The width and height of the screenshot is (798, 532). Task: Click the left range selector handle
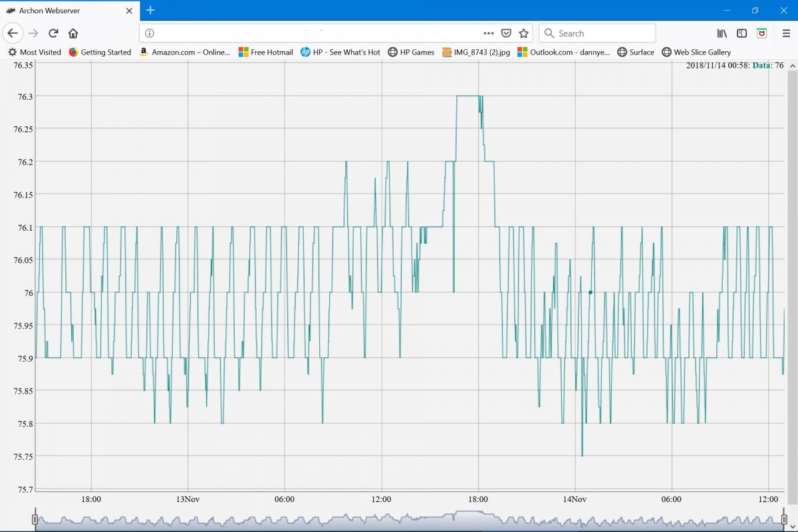coord(35,519)
